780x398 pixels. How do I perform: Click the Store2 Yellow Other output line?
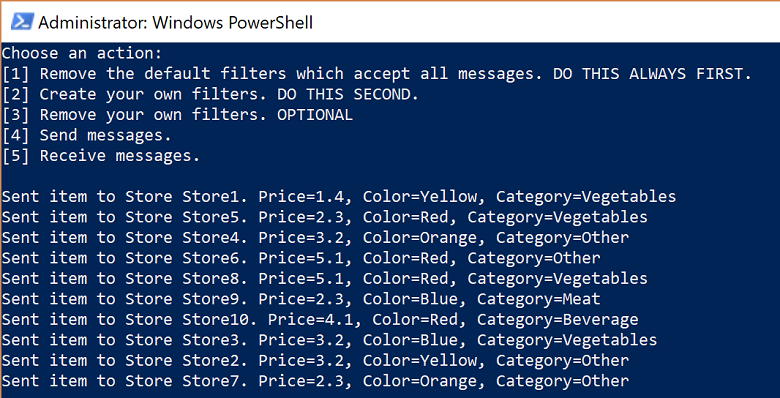(315, 360)
